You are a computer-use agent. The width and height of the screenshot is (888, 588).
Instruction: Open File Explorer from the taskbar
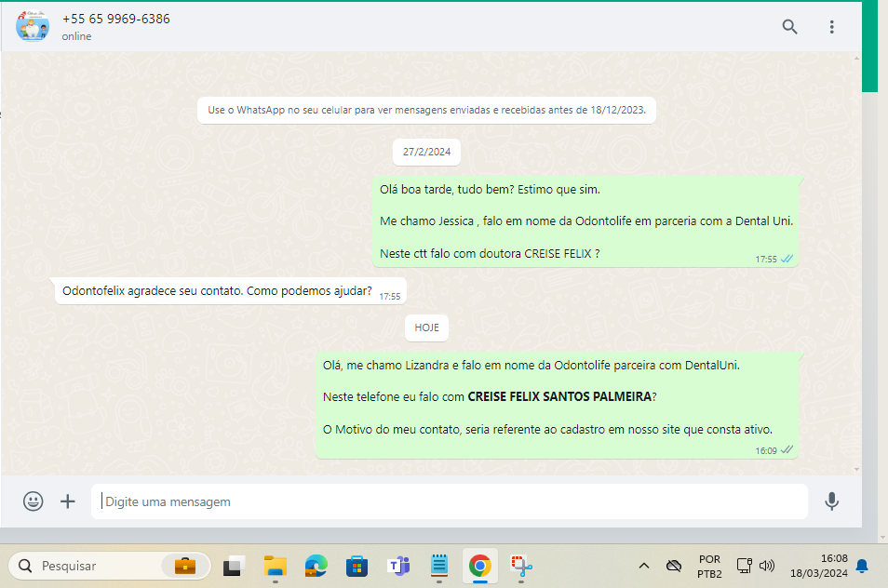pos(275,566)
